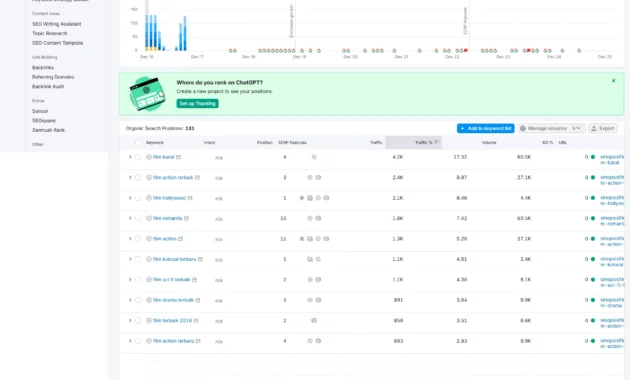Check the box for 'film action terbaik'

click(x=138, y=178)
